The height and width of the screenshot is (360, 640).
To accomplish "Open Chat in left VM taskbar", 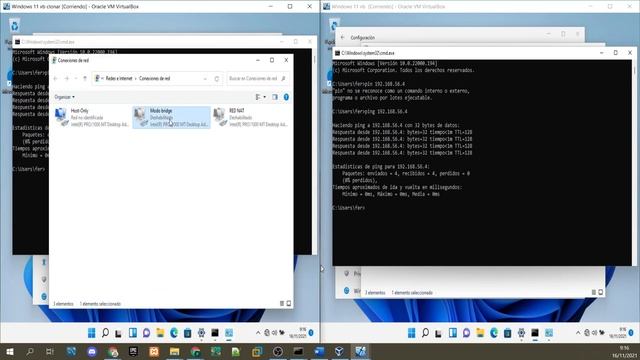I will (146, 333).
